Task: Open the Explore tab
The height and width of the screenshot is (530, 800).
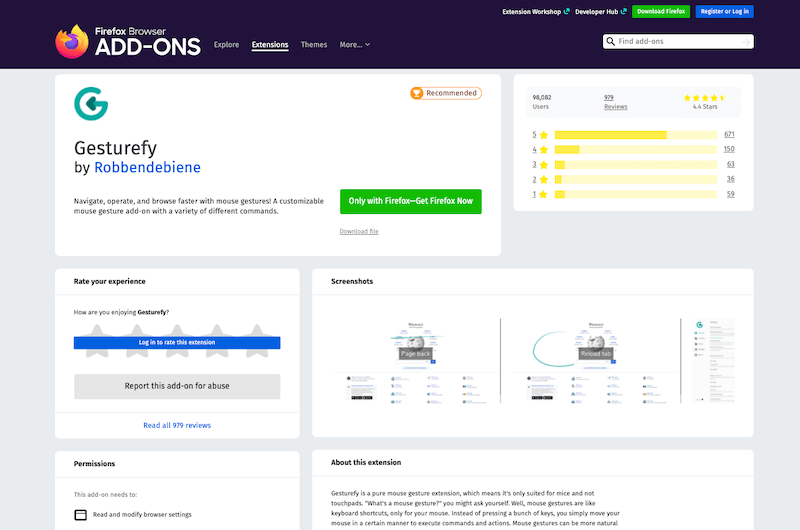Action: point(227,45)
